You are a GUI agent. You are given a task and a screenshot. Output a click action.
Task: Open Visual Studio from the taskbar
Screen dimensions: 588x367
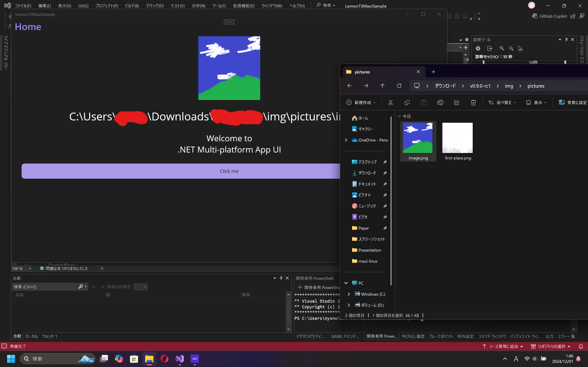tap(180, 359)
